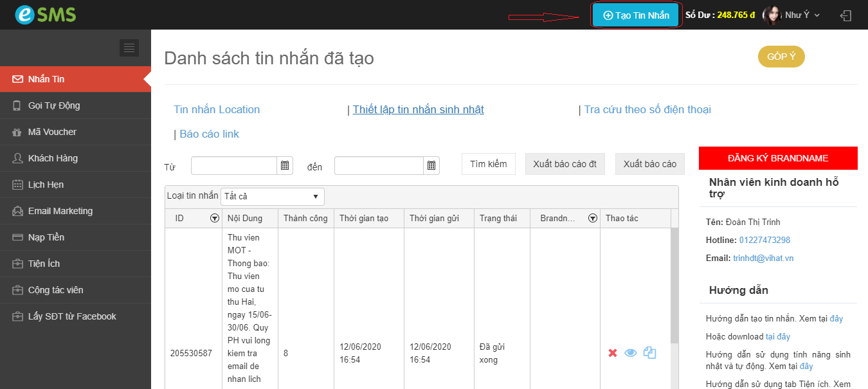
Task: Delete message with red X icon
Action: 613,353
